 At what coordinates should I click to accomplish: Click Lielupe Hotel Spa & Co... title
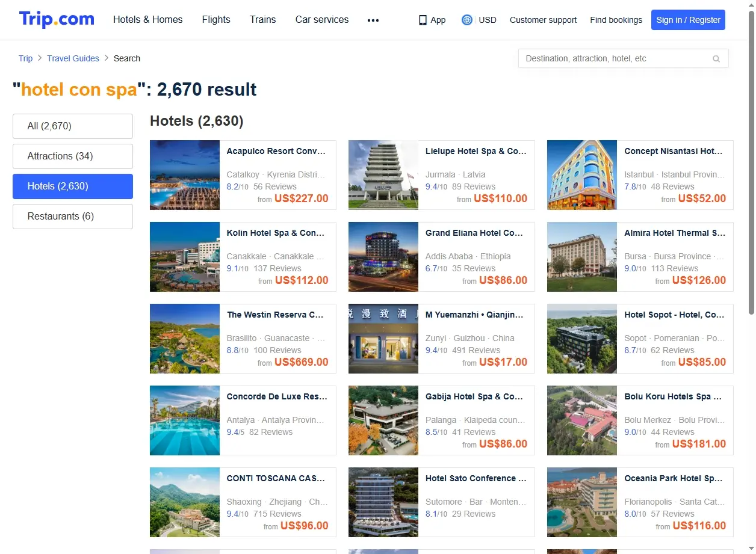pyautogui.click(x=476, y=151)
